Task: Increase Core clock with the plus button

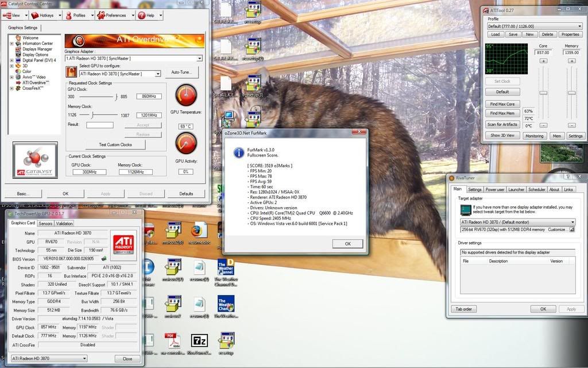Action: pyautogui.click(x=543, y=61)
